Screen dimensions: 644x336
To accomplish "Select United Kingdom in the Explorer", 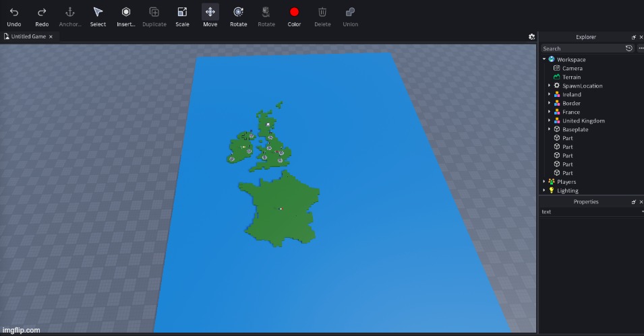I will (583, 121).
